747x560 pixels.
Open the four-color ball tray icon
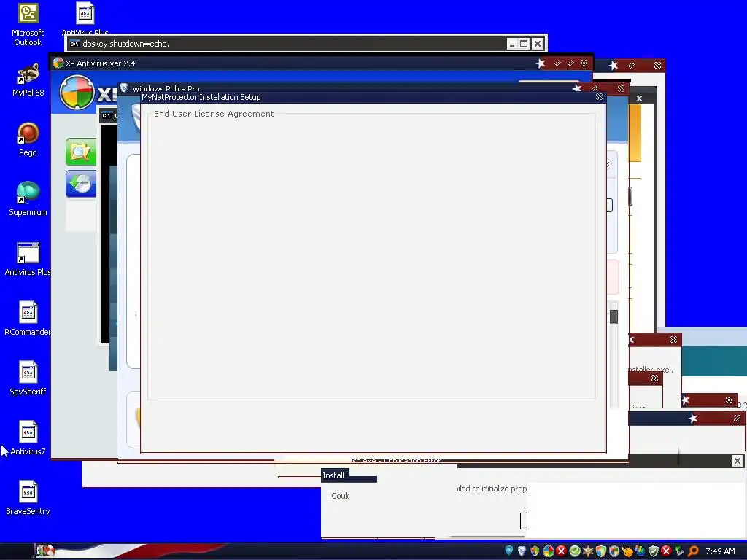[549, 551]
